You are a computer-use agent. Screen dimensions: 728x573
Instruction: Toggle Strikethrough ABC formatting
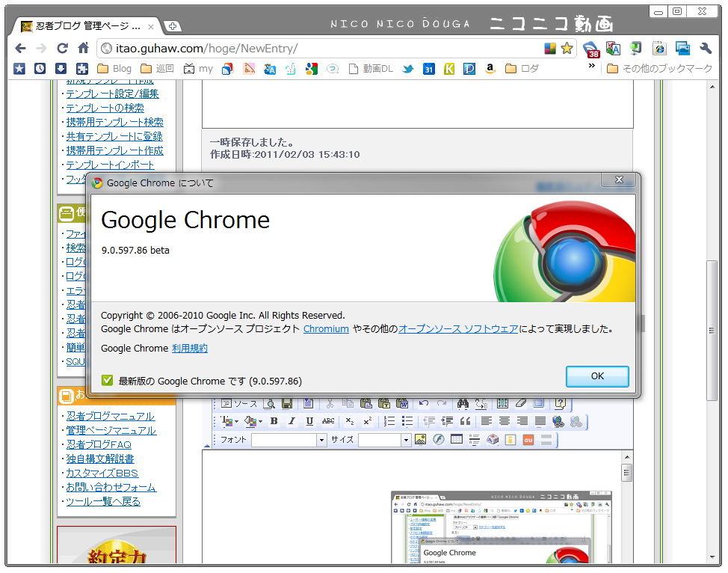click(x=328, y=421)
